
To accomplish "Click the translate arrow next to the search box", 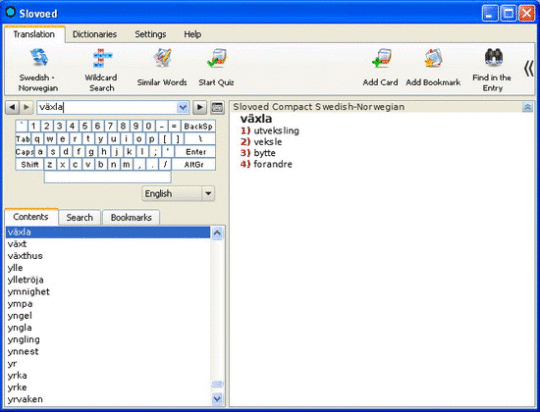I will tap(199, 107).
